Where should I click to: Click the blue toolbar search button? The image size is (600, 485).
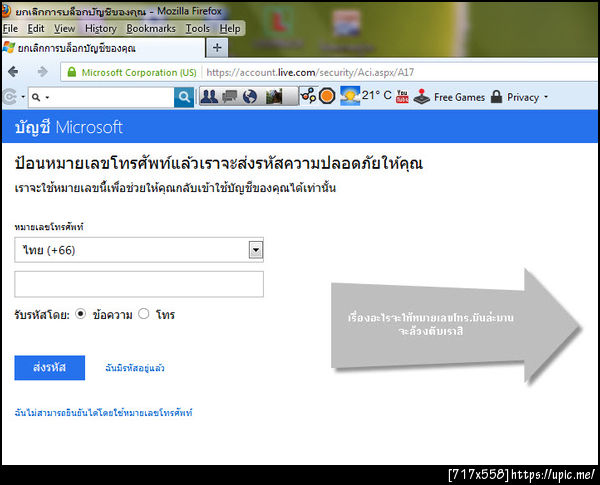tap(184, 97)
